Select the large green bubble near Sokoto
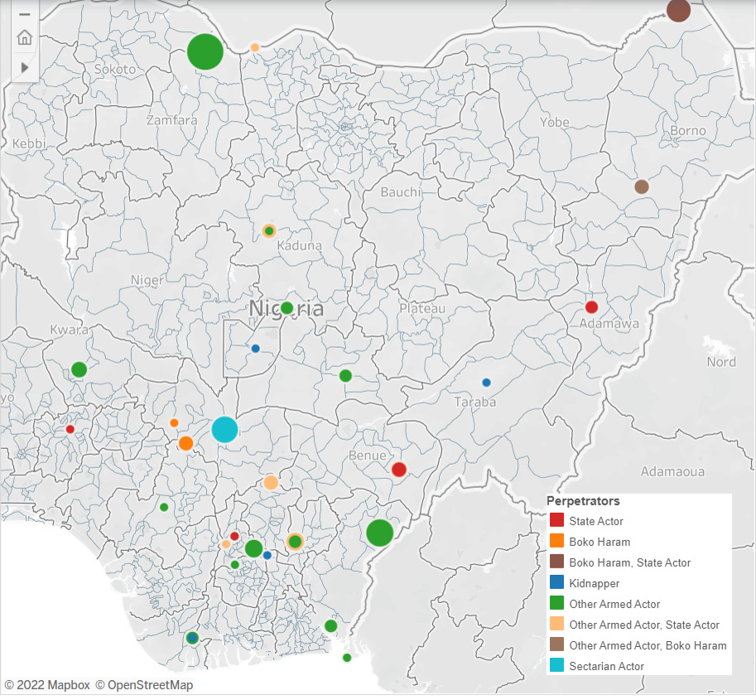This screenshot has width=756, height=700. pyautogui.click(x=205, y=51)
